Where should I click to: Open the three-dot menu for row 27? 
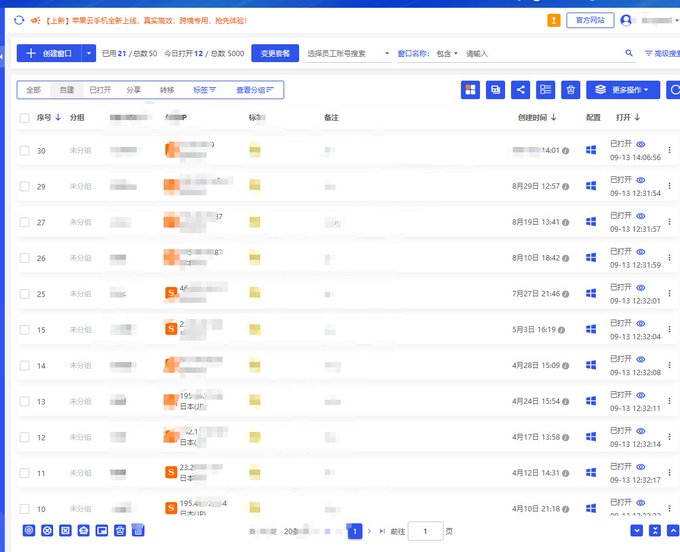[669, 222]
